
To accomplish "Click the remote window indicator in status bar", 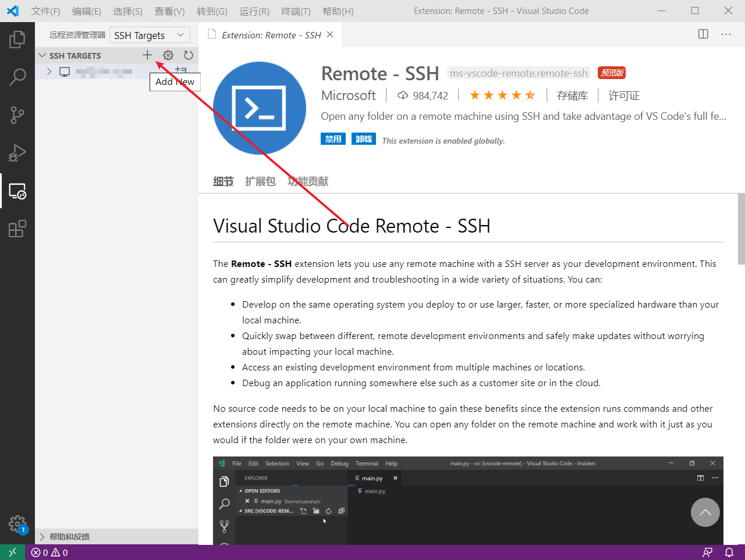I will 12,552.
